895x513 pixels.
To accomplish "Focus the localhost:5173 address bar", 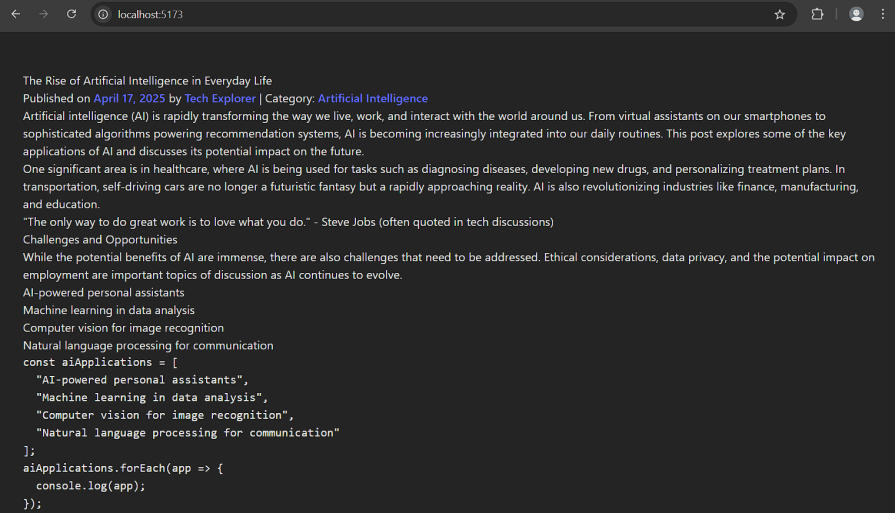I will point(400,15).
